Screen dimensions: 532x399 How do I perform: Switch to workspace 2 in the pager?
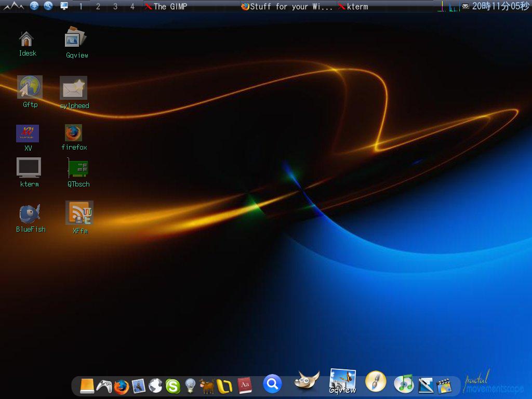98,7
